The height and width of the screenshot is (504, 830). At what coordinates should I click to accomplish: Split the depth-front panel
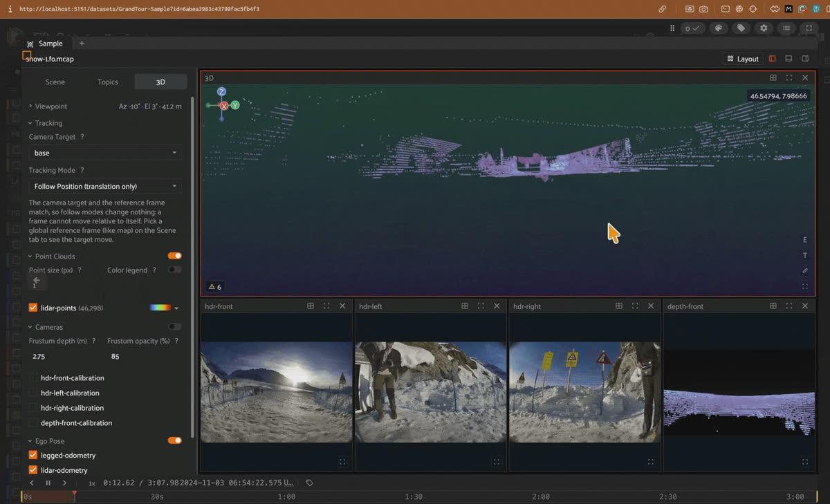[x=773, y=306]
